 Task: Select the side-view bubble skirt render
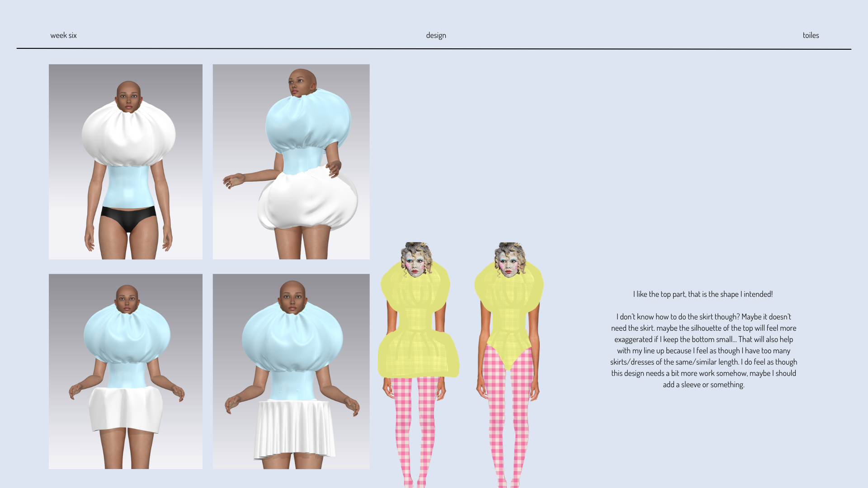pyautogui.click(x=291, y=162)
